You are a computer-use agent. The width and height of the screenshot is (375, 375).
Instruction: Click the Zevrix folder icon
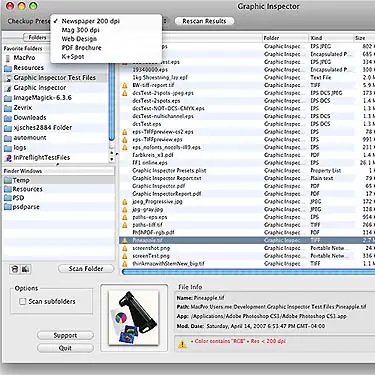point(8,108)
